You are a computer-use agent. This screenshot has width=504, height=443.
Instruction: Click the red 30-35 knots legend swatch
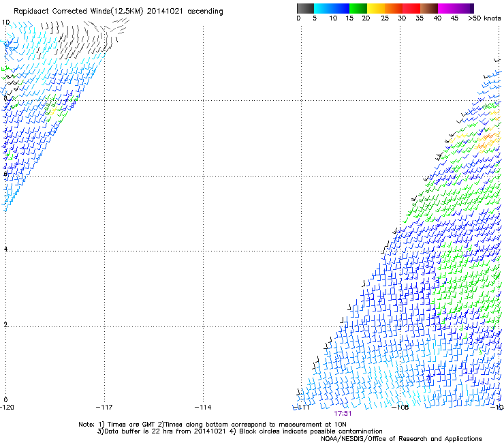[411, 8]
